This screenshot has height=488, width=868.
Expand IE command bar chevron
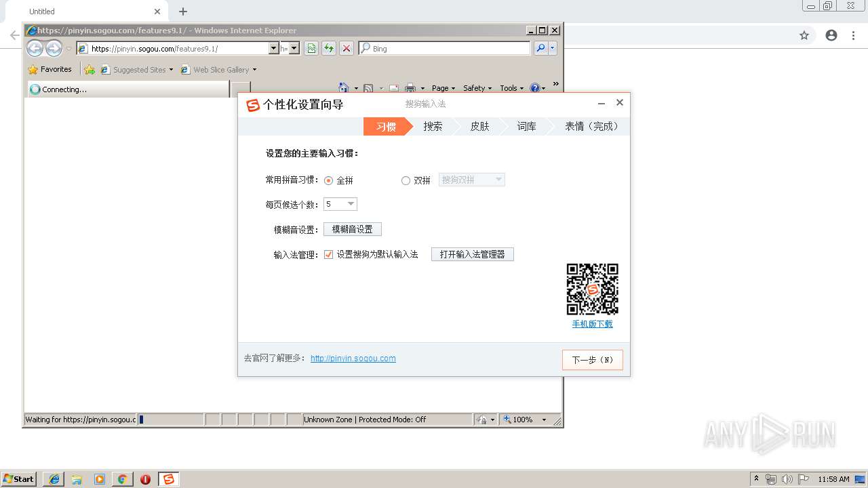[556, 84]
